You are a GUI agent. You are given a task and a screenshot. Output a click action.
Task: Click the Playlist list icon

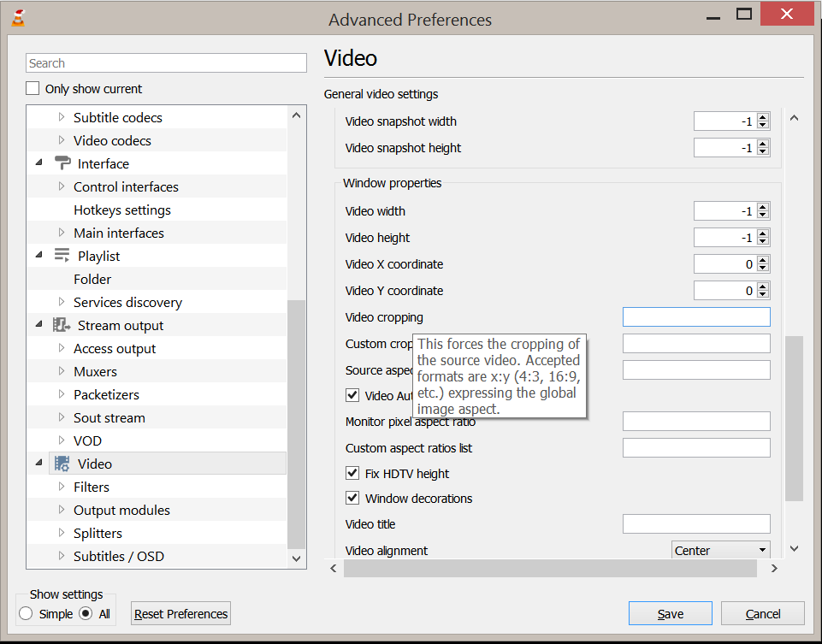[62, 256]
